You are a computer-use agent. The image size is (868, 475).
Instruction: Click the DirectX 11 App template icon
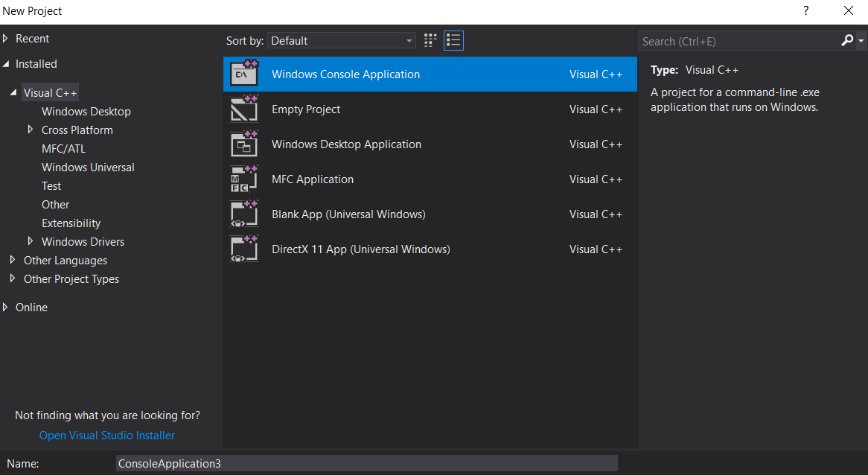click(x=244, y=249)
